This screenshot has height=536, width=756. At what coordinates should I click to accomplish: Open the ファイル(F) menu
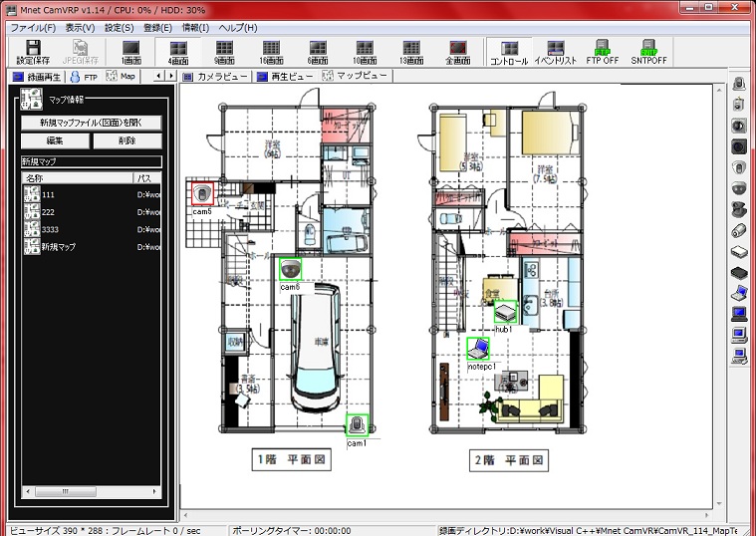[x=33, y=28]
